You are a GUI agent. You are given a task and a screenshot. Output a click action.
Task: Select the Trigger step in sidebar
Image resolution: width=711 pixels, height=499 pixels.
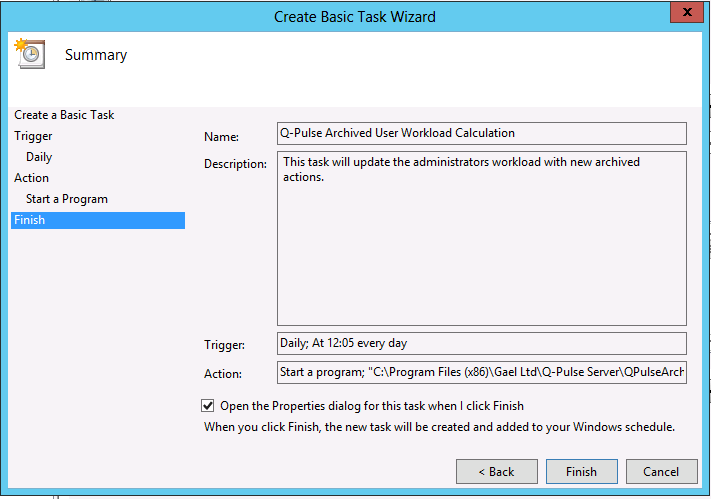(x=33, y=136)
